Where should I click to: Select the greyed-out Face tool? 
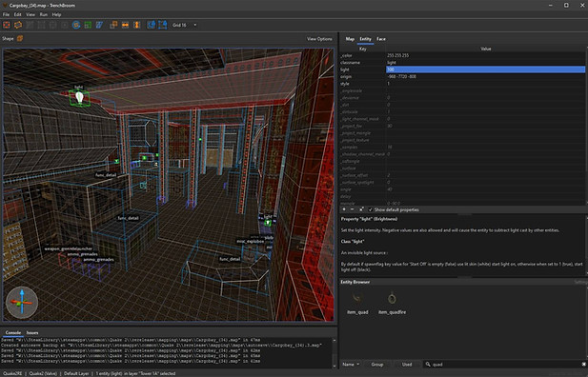point(65,25)
